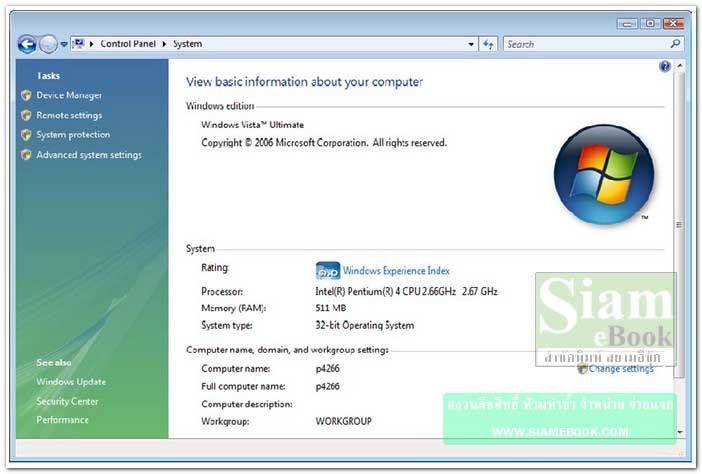Click the scrollbar up arrow
This screenshot has height=474, width=702.
pyautogui.click(x=680, y=66)
